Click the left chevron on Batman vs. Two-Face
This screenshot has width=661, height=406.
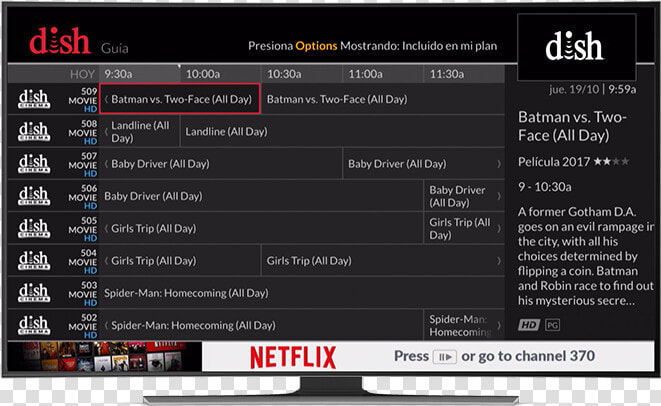[x=106, y=99]
